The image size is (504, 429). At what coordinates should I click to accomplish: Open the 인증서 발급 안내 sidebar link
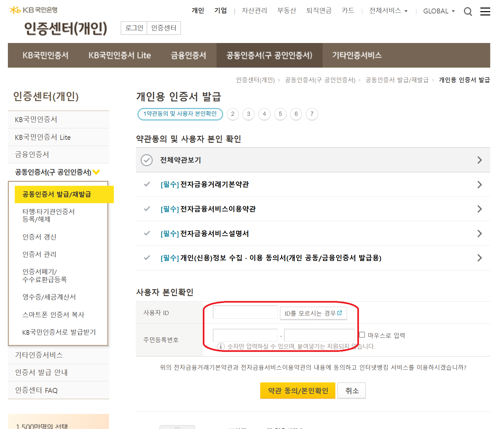(x=41, y=372)
